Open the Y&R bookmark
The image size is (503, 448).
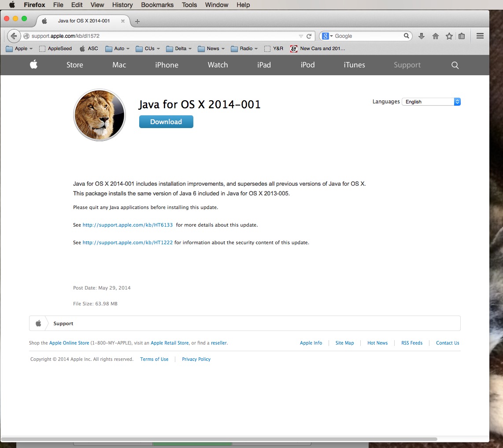(x=274, y=49)
